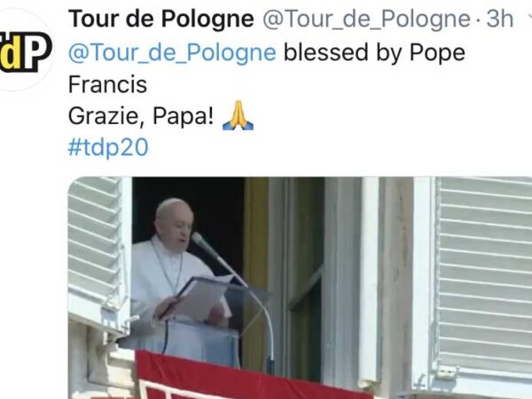Open the TdP profile avatar

click(25, 51)
